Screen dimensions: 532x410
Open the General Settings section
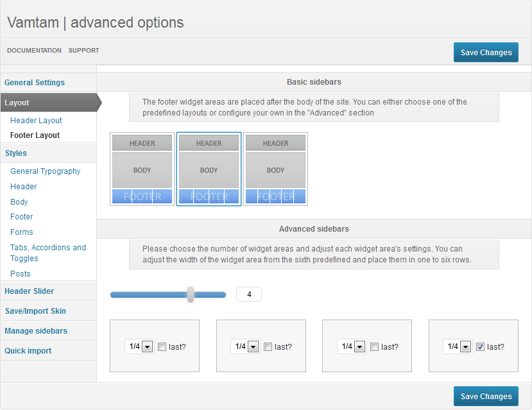[35, 83]
